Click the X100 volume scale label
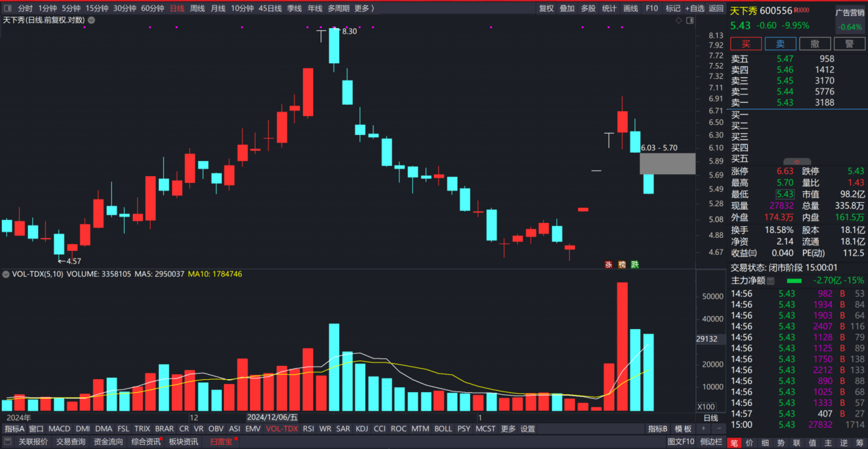The width and height of the screenshot is (868, 449). [x=706, y=406]
